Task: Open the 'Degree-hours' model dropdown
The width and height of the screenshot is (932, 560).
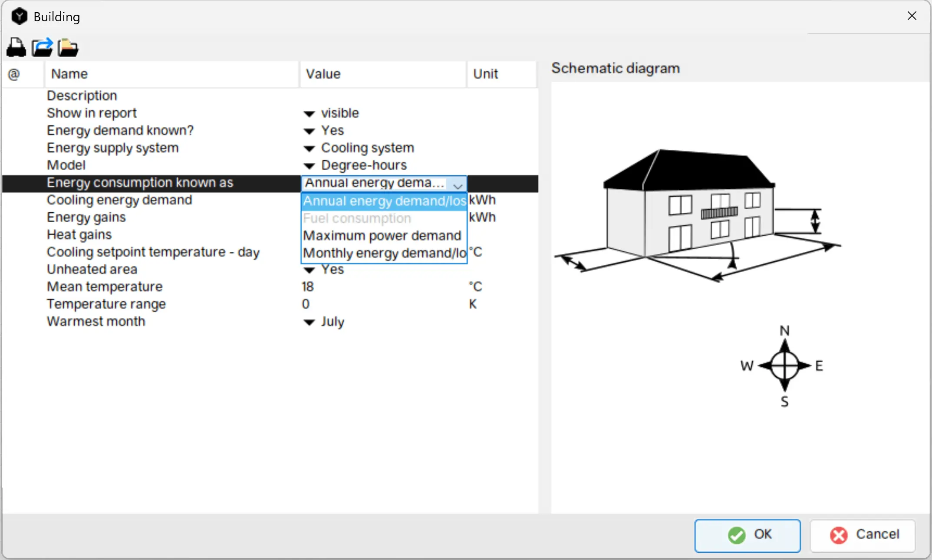Action: [309, 165]
